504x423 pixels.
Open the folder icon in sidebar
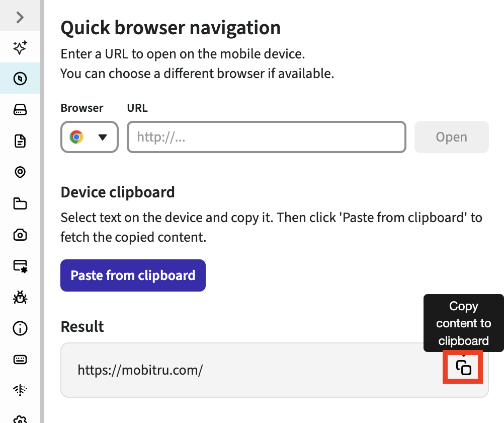tap(20, 203)
